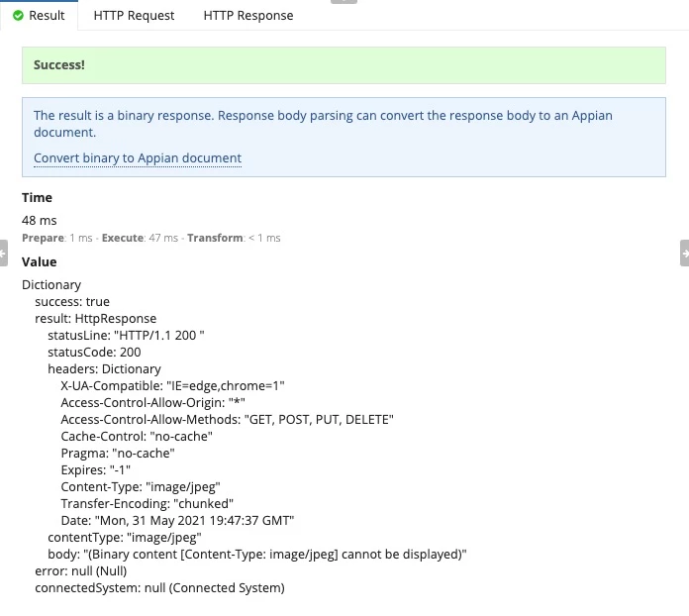The width and height of the screenshot is (689, 616).
Task: Click the Value section heading
Action: coord(40,262)
